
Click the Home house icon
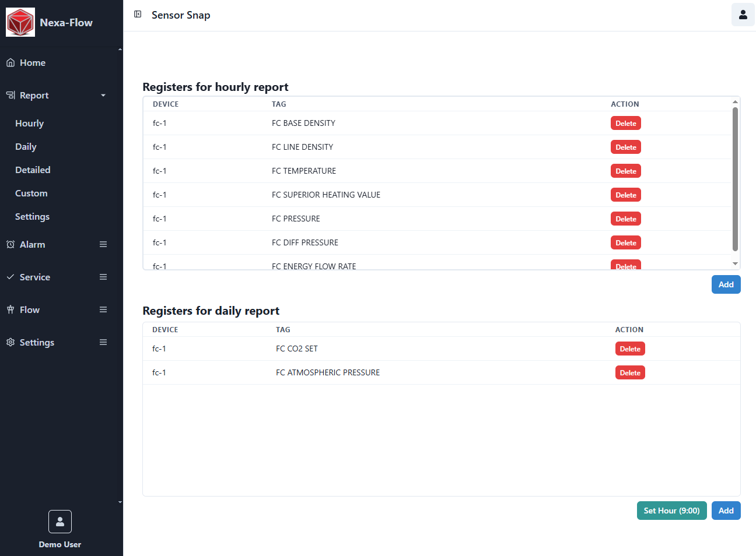click(10, 63)
